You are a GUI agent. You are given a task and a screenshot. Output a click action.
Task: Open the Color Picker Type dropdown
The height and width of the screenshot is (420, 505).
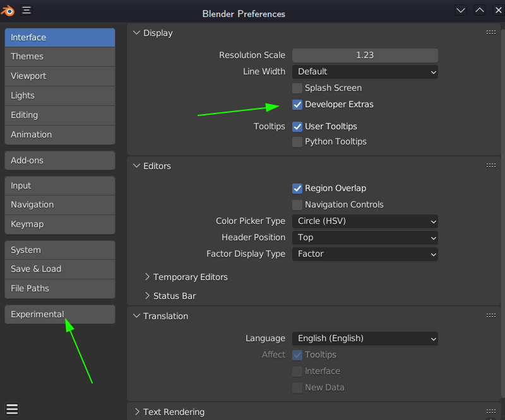click(x=365, y=221)
